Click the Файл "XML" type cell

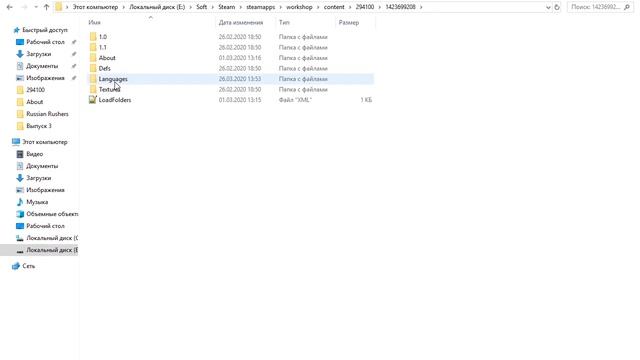[295, 100]
